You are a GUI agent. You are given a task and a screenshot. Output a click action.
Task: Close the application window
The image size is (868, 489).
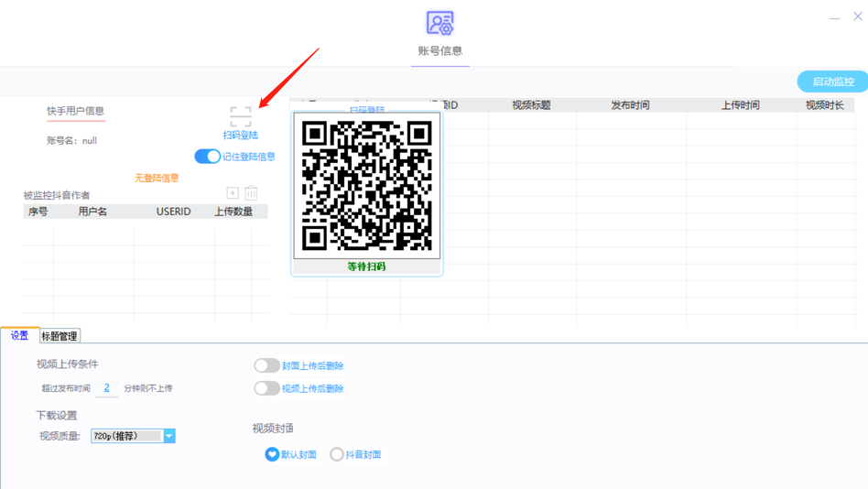[858, 16]
